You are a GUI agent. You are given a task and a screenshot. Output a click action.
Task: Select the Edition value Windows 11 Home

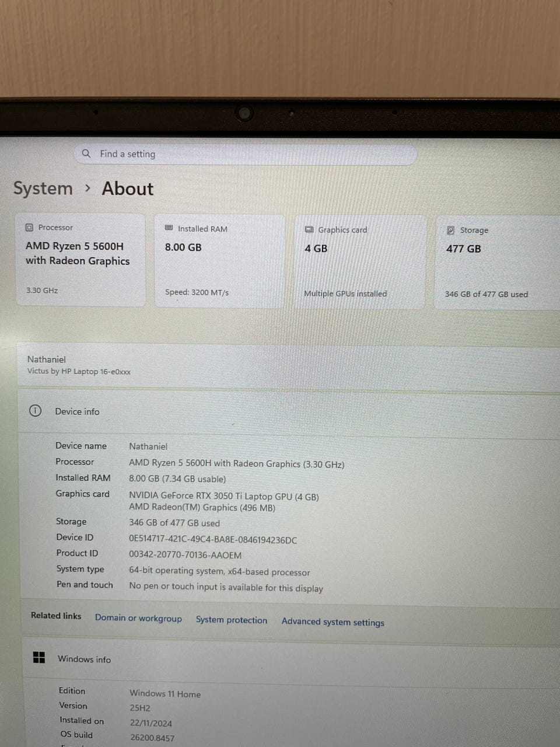pyautogui.click(x=165, y=694)
